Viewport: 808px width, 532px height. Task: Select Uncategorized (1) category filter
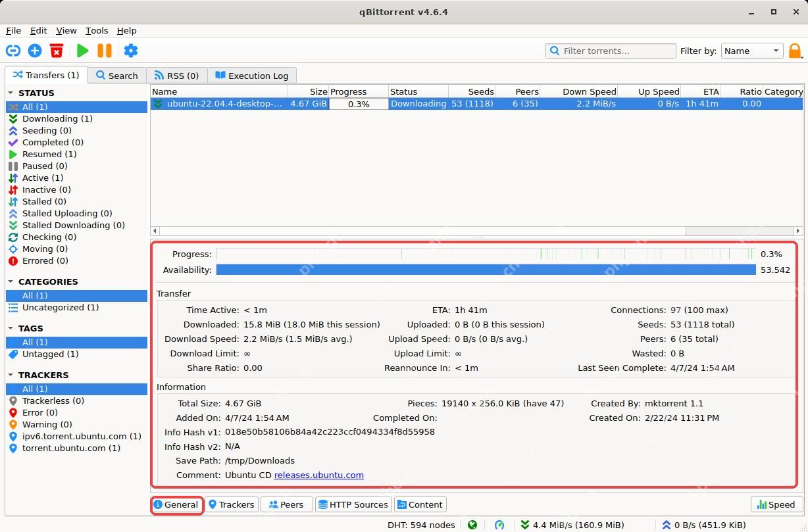point(76,307)
